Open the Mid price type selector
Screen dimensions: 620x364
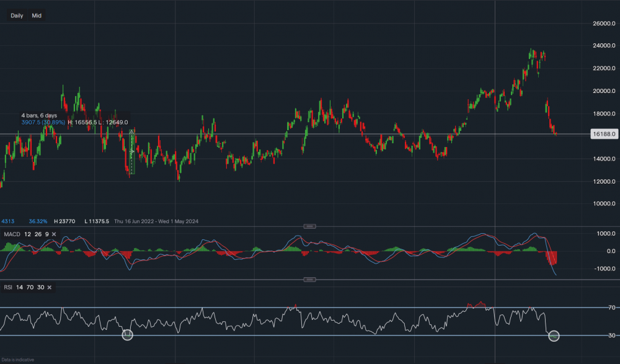pyautogui.click(x=37, y=16)
